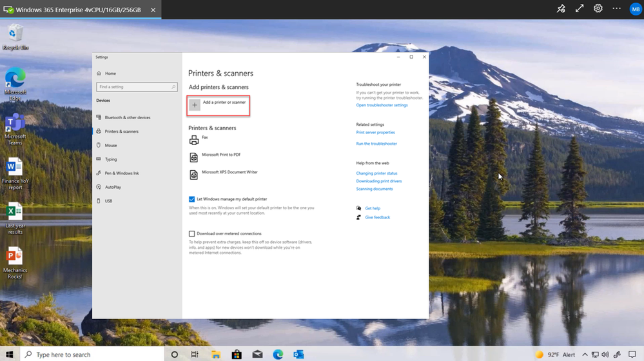
Task: Open Typing settings in sidebar
Action: [107, 159]
